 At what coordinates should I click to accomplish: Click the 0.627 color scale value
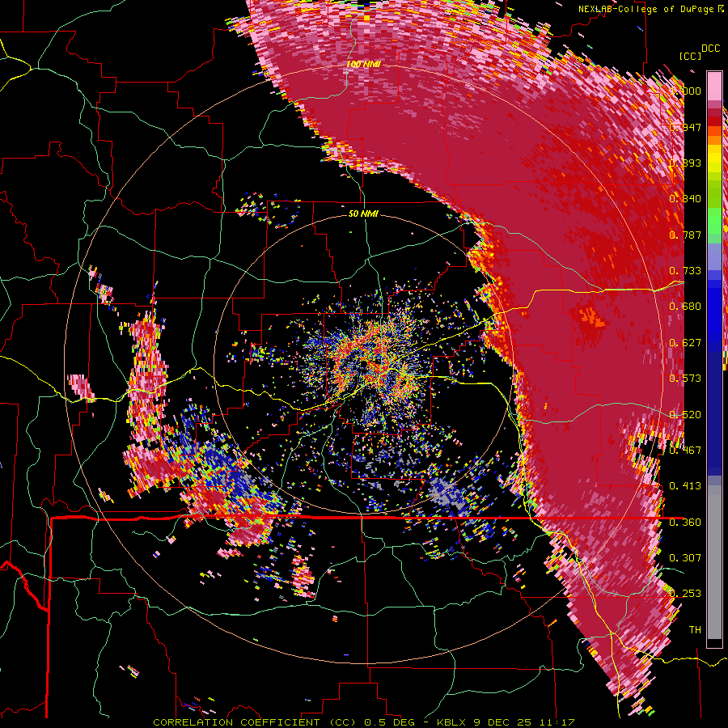pos(685,343)
